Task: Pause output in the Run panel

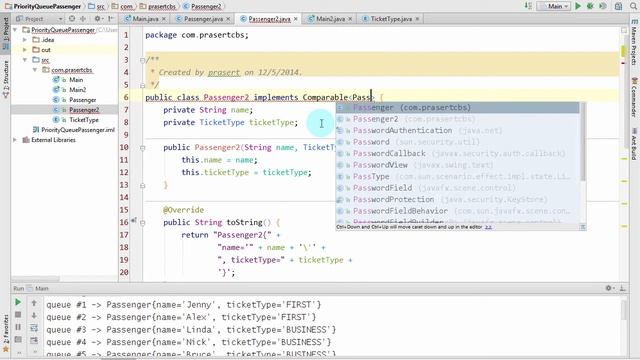Action: (x=18, y=327)
